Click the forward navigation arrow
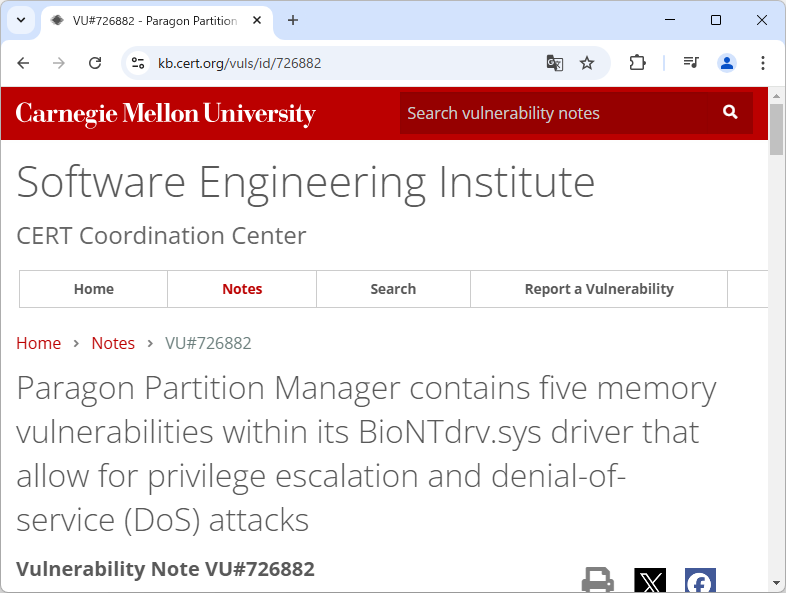This screenshot has width=786, height=593. (59, 63)
